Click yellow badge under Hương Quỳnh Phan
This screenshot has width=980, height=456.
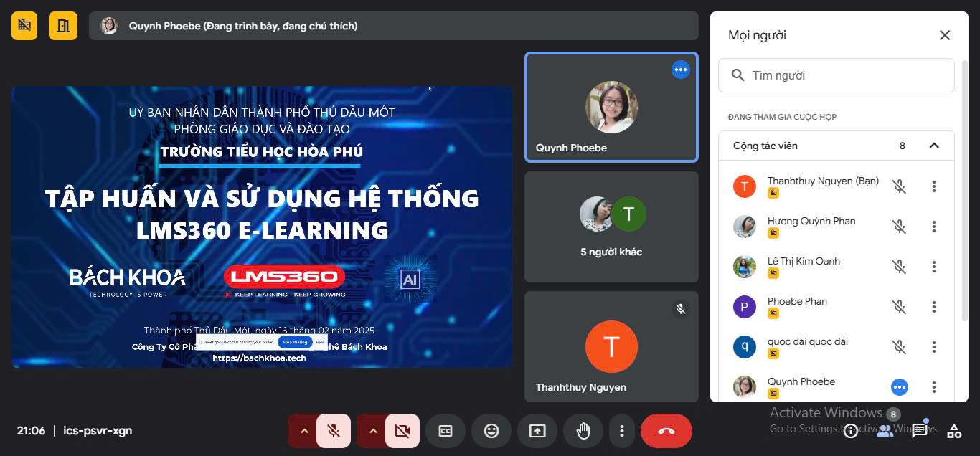tap(773, 233)
